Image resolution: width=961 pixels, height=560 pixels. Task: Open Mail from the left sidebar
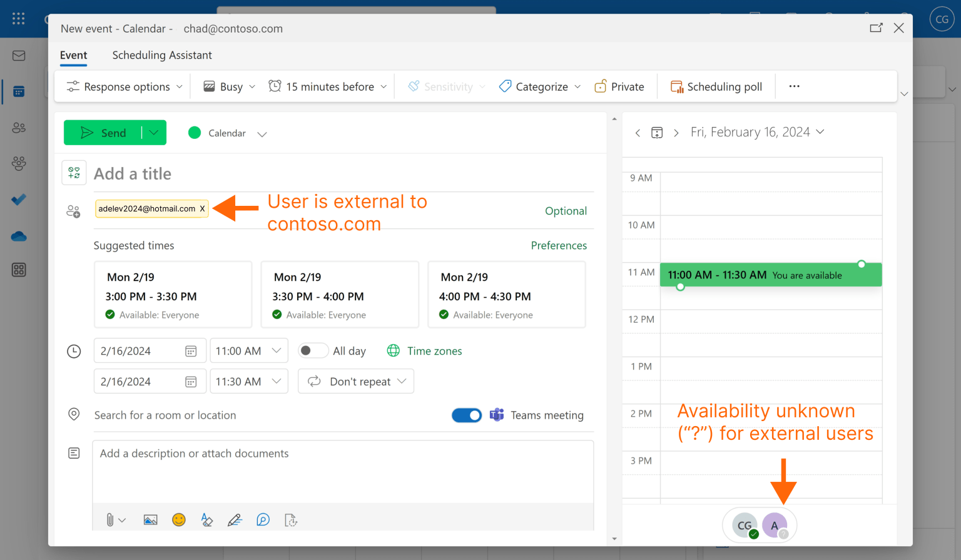coord(19,56)
